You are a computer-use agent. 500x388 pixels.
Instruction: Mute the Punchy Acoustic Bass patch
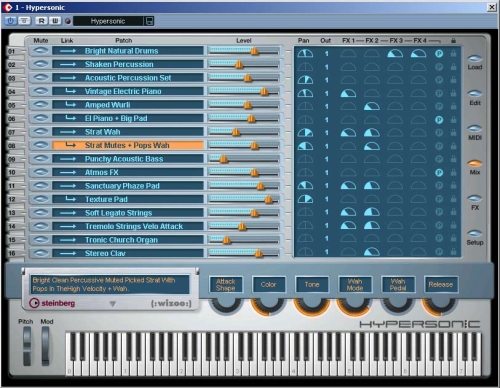click(41, 159)
